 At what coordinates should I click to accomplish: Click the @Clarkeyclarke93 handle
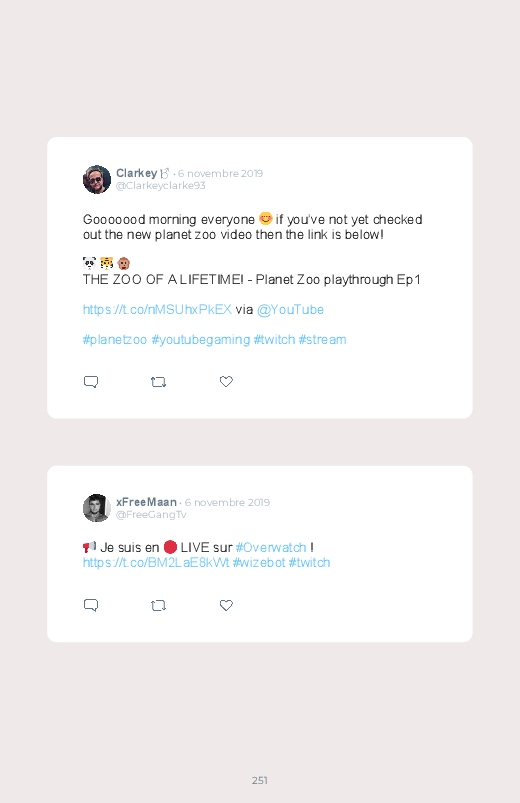point(161,185)
